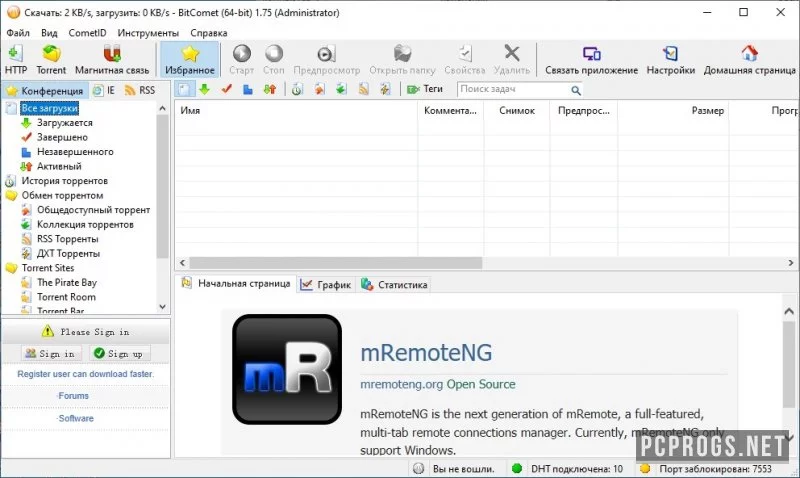Toggle the Избранное star button

pyautogui.click(x=190, y=59)
